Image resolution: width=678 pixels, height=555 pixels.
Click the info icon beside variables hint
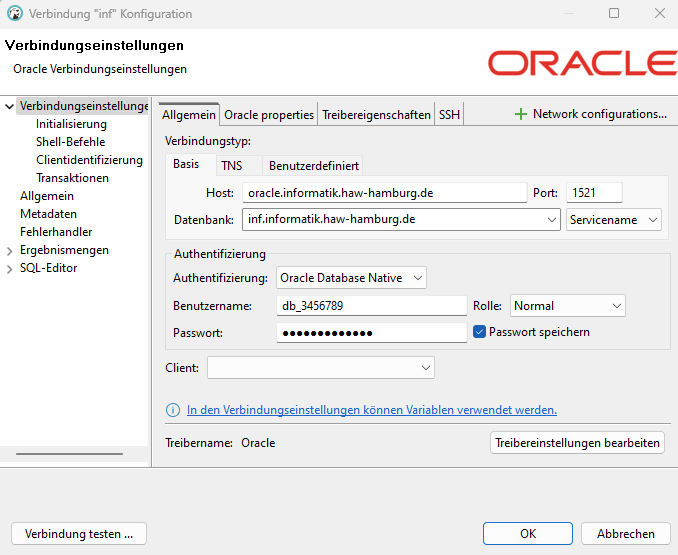(173, 410)
